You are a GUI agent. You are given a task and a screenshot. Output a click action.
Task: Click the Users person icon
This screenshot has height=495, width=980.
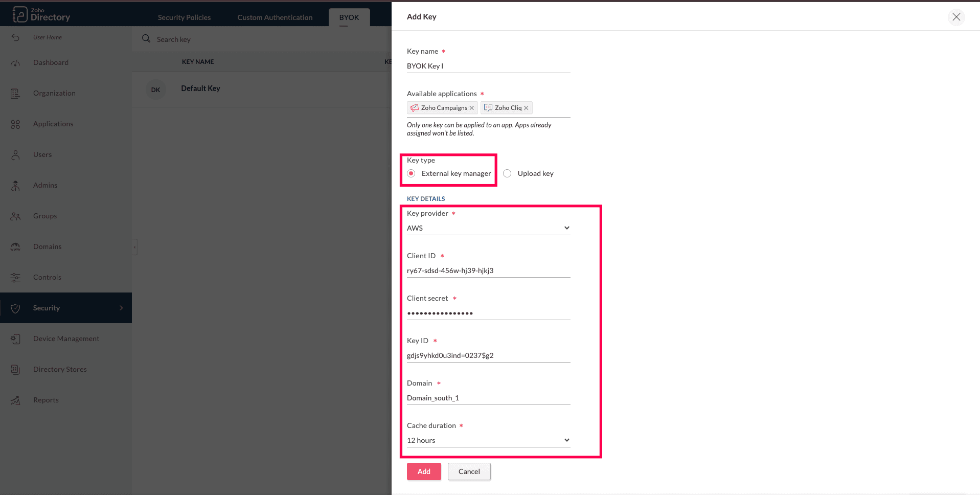pos(15,155)
